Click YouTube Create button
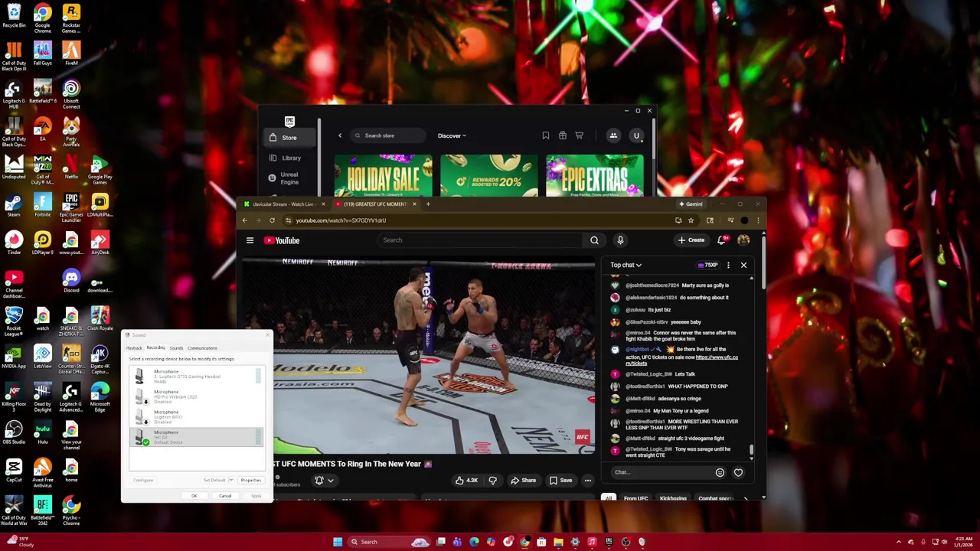Image resolution: width=980 pixels, height=551 pixels. (x=691, y=240)
